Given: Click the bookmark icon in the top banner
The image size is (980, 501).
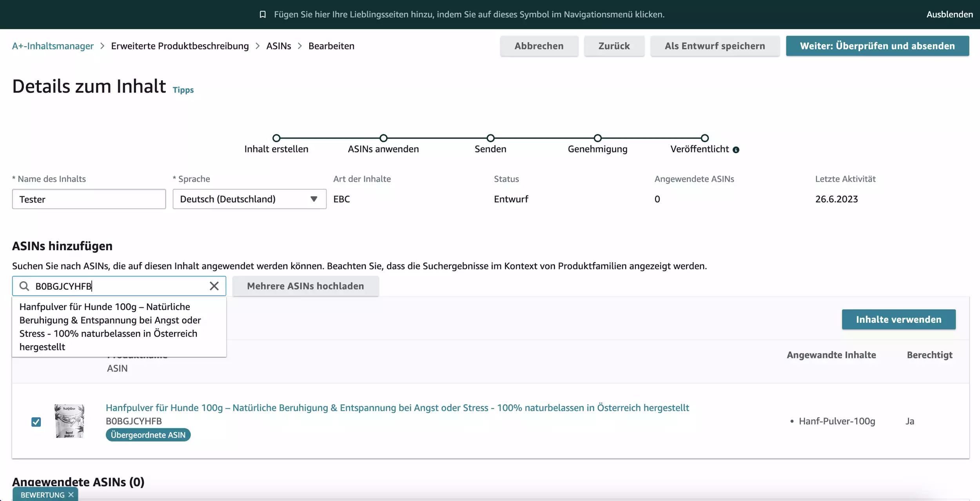Looking at the screenshot, I should pos(263,14).
